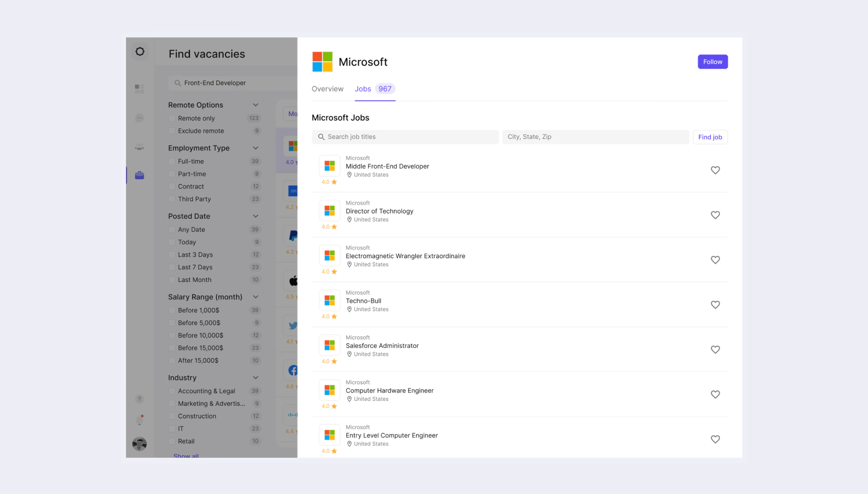Check the Remote only checkbox
The width and height of the screenshot is (868, 494).
click(x=172, y=118)
